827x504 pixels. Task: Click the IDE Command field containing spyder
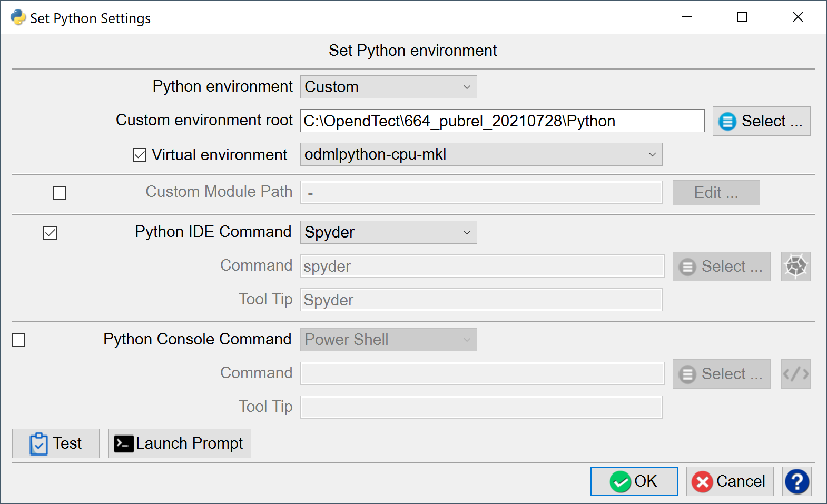tap(481, 266)
